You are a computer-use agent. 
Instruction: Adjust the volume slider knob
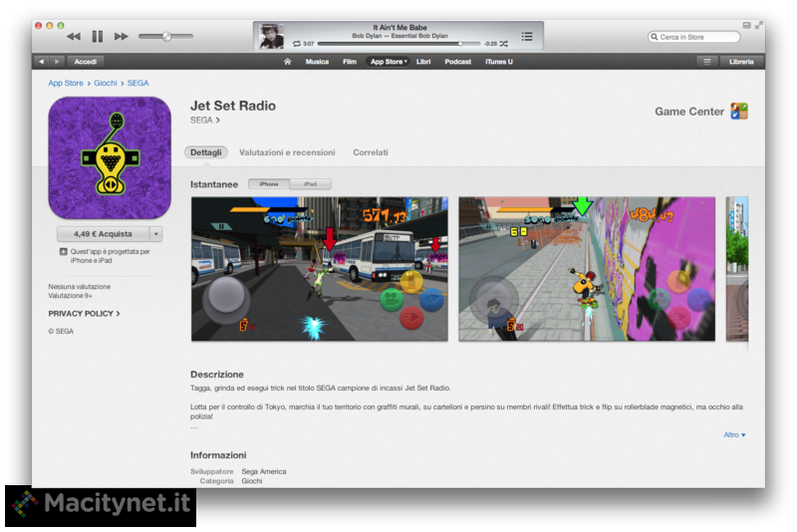pos(166,37)
